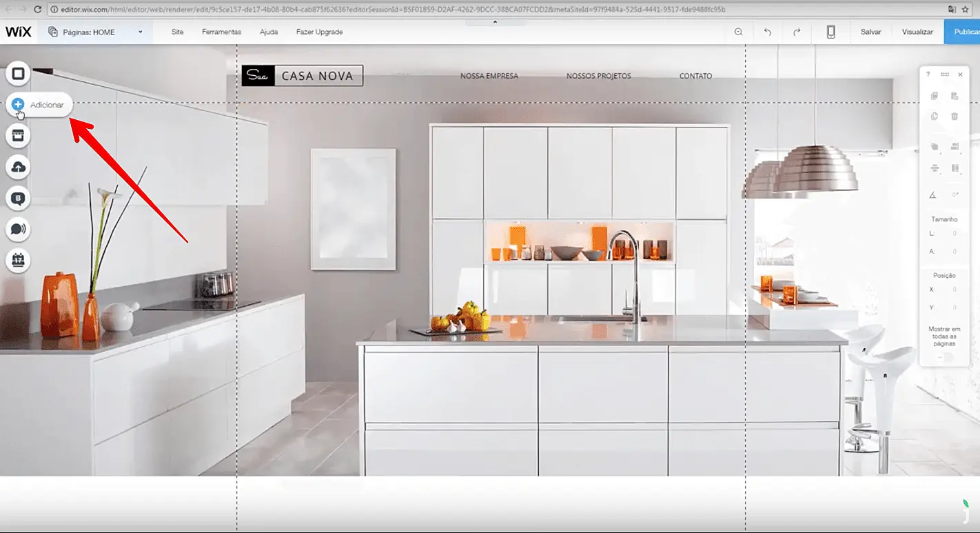Open the Ferramentas menu
980x533 pixels.
coord(221,32)
